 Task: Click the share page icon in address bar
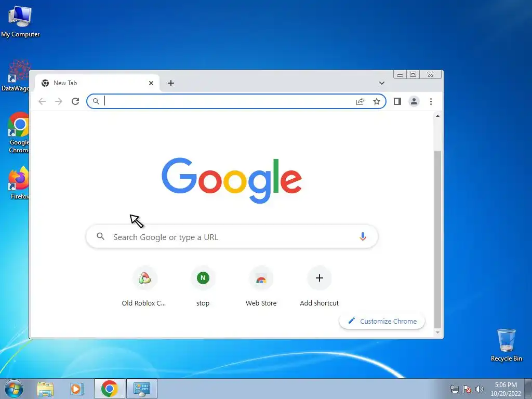360,101
